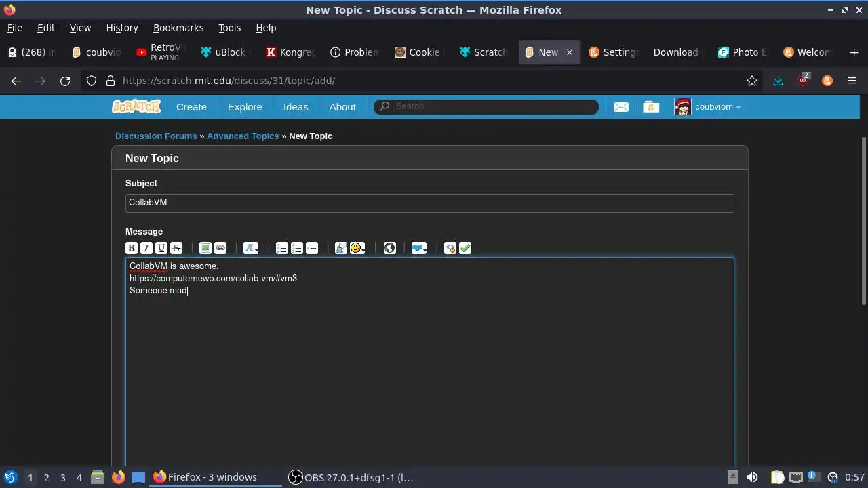Open the Firefox hamburger menu
The height and width of the screenshot is (488, 868).
pyautogui.click(x=852, y=81)
